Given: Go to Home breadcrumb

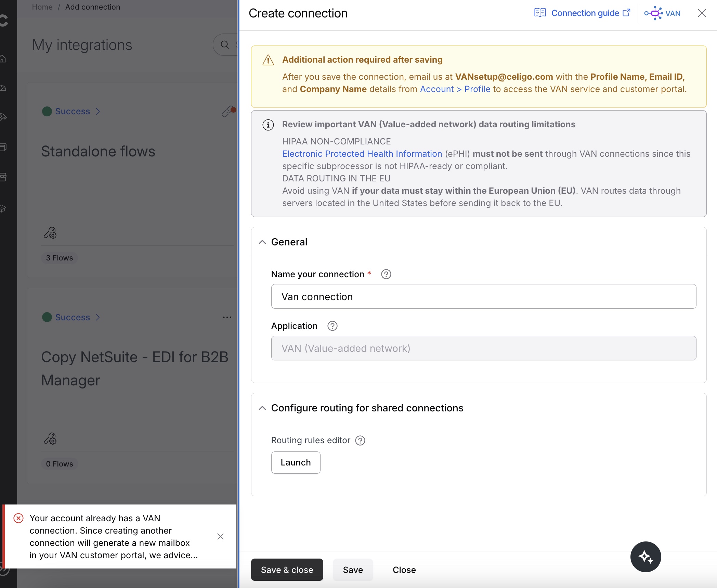Looking at the screenshot, I should pyautogui.click(x=42, y=7).
